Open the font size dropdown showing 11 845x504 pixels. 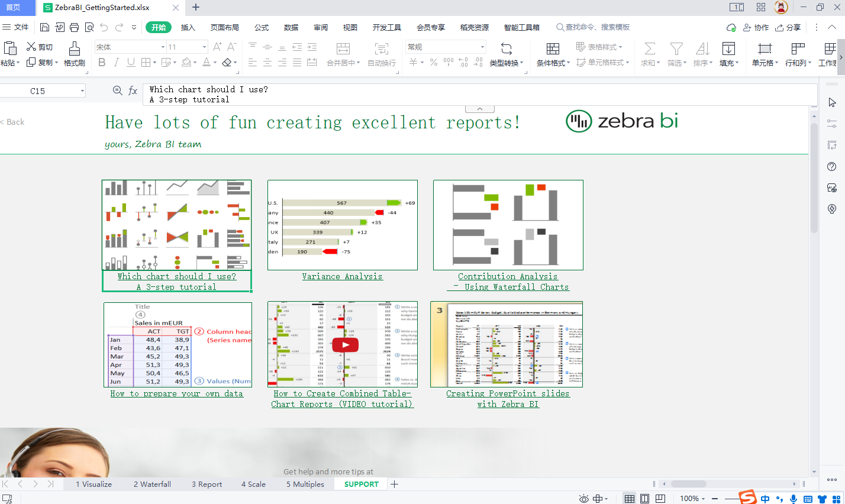tap(204, 47)
